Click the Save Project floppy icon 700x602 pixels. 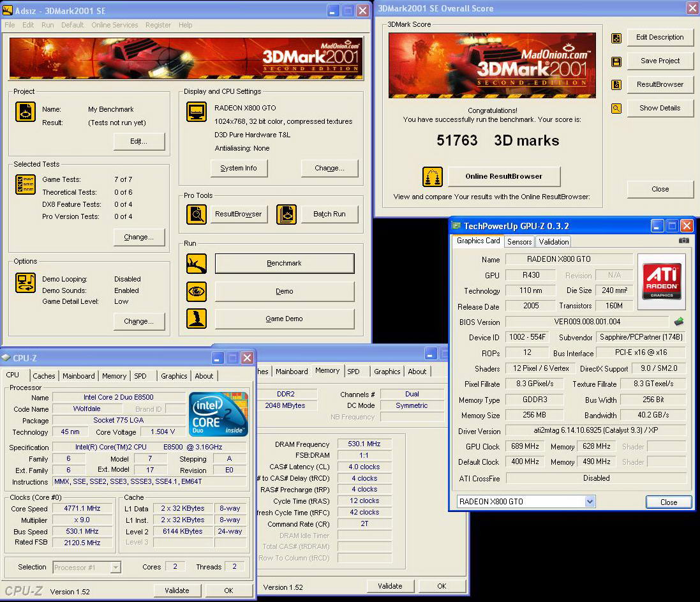click(x=616, y=62)
